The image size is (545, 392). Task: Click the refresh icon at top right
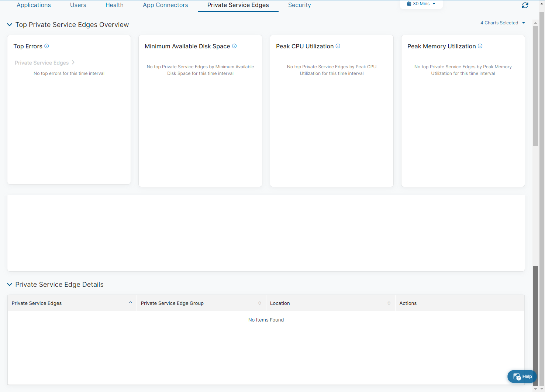(525, 5)
